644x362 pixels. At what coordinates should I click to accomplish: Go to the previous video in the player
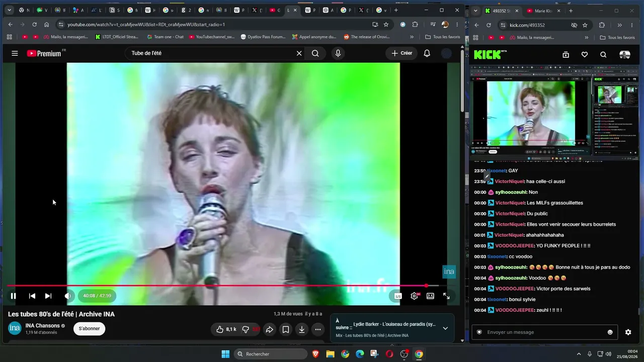tap(32, 296)
